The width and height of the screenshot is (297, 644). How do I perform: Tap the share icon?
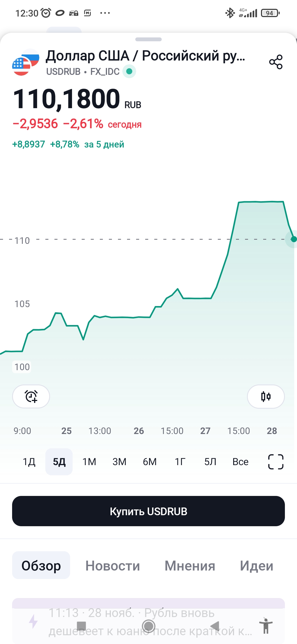point(276,62)
